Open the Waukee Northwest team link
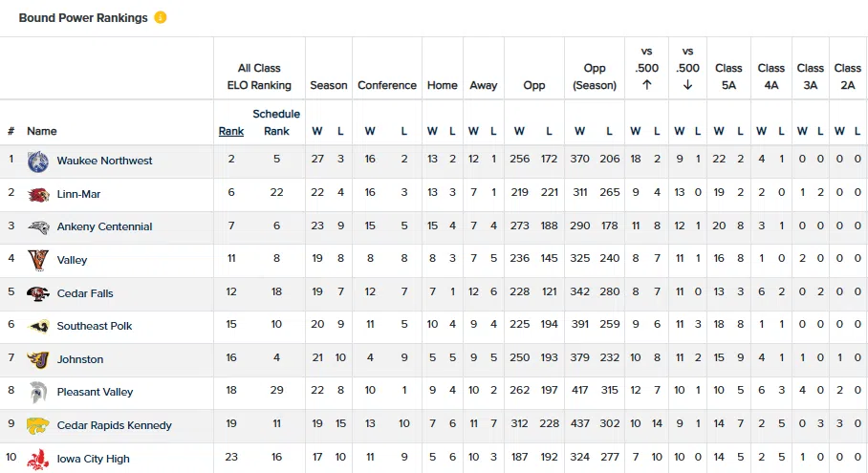Screen dimensions: 868x473 point(104,161)
